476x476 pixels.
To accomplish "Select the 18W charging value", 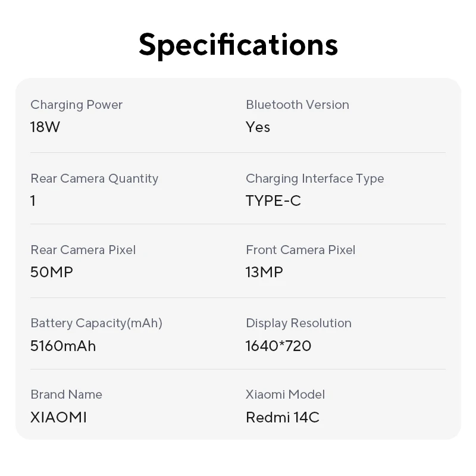I will 45,127.
